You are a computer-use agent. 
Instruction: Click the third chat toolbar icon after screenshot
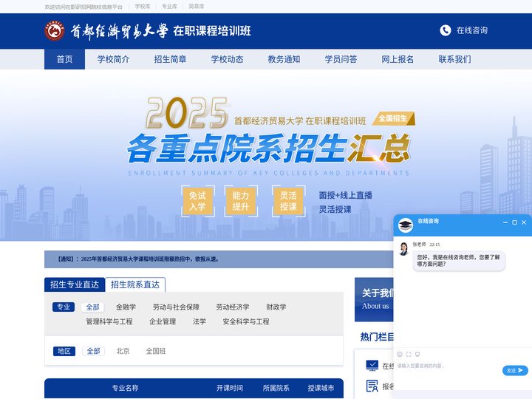coord(417,354)
